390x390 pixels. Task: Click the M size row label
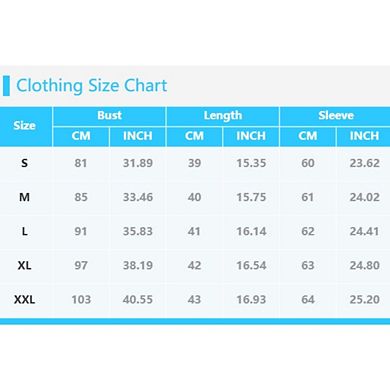point(24,197)
